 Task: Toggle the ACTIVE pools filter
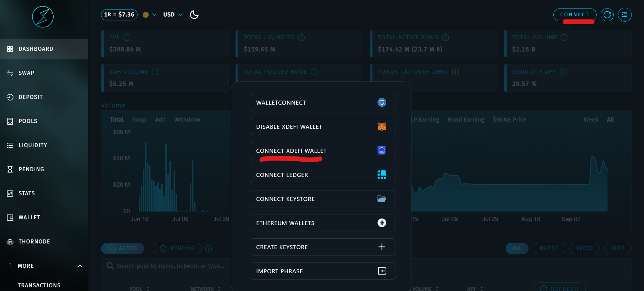click(x=123, y=248)
